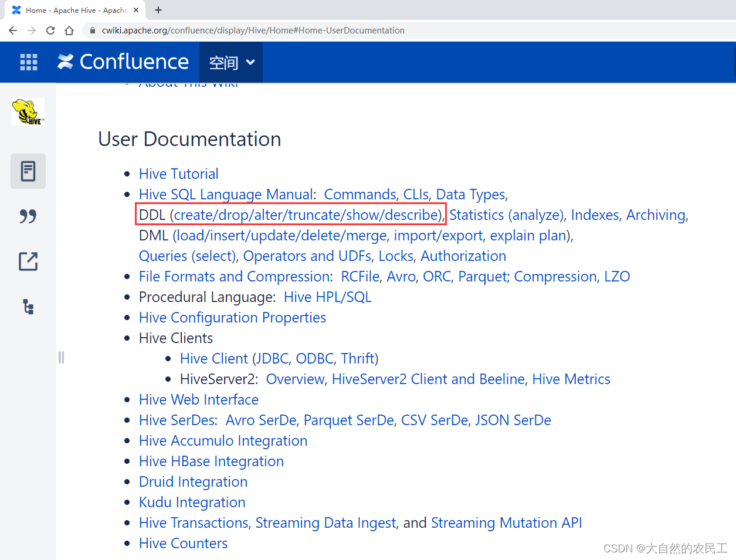The height and width of the screenshot is (560, 736).
Task: Click the browser forward arrow
Action: (32, 30)
